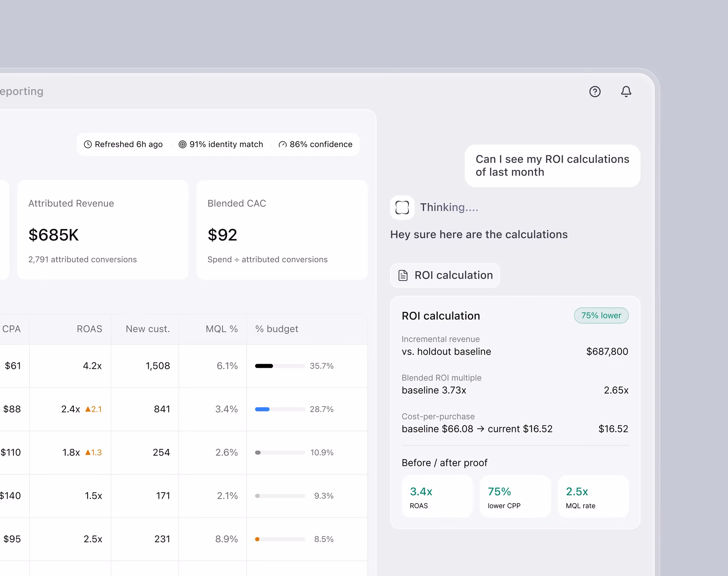The image size is (728, 576).
Task: Click the target icon beside identity match
Action: [182, 144]
